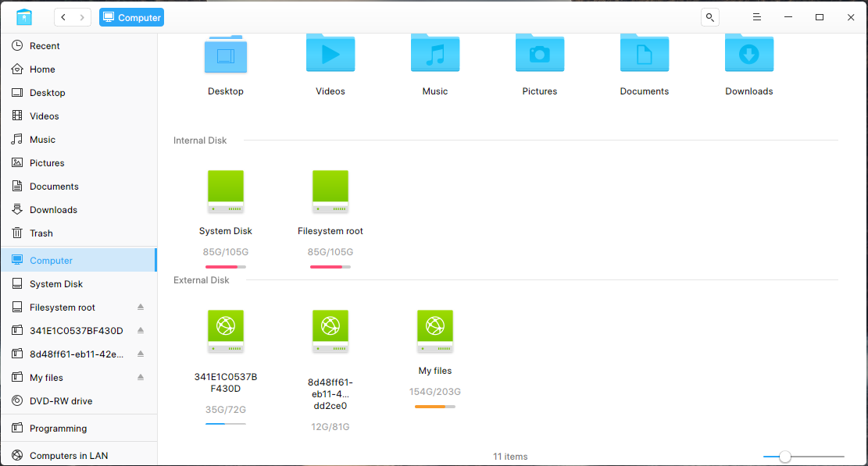Viewport: 868px width, 466px height.
Task: Eject the 8d48ff61-eb11-42e partition
Action: click(x=141, y=354)
